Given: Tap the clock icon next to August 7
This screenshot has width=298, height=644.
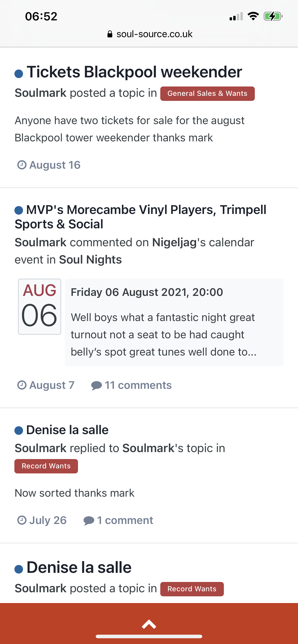Looking at the screenshot, I should (22, 385).
